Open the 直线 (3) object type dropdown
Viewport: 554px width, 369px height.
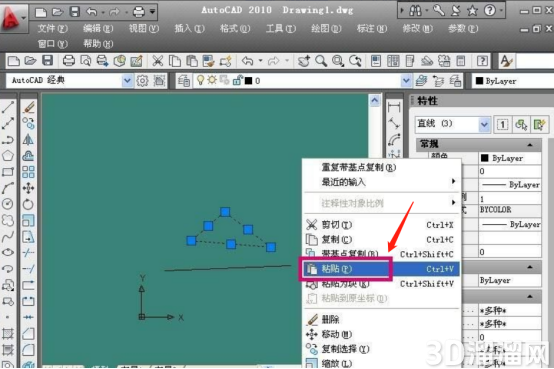click(x=484, y=124)
